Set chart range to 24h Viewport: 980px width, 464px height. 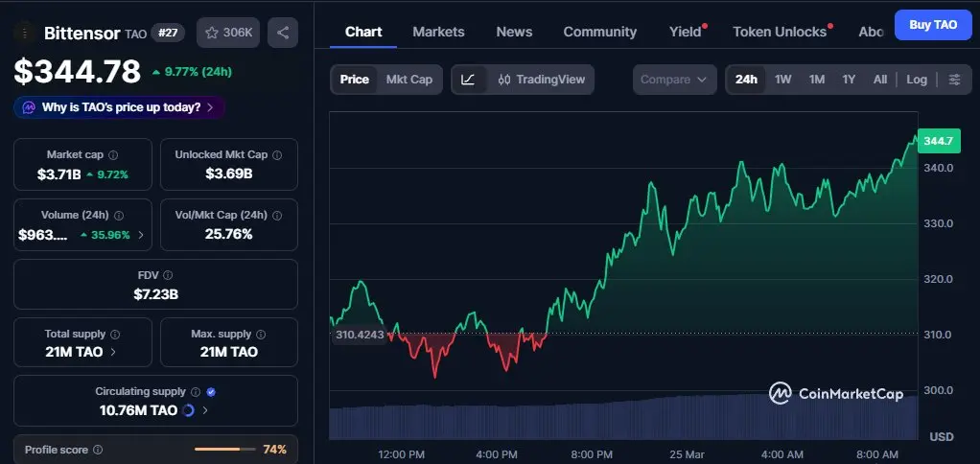pyautogui.click(x=746, y=80)
